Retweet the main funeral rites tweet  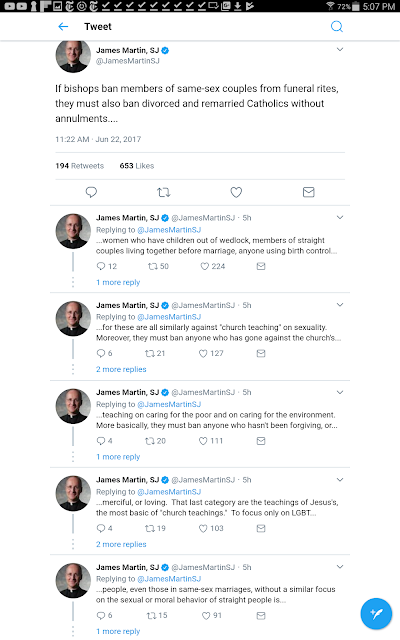(x=164, y=192)
